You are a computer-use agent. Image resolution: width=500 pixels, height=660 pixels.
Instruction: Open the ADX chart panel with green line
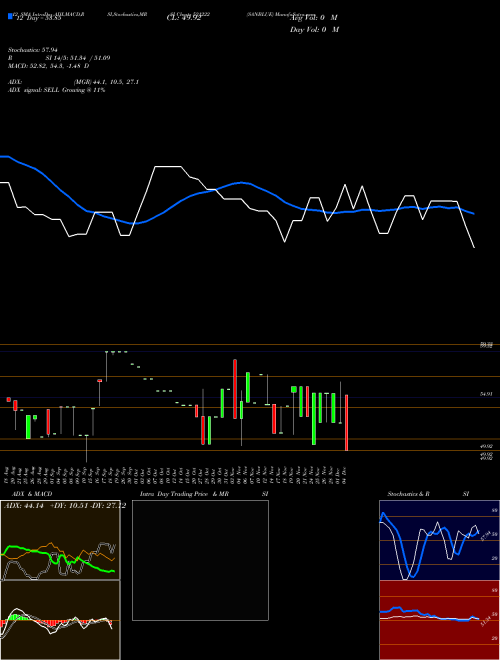coord(60,540)
